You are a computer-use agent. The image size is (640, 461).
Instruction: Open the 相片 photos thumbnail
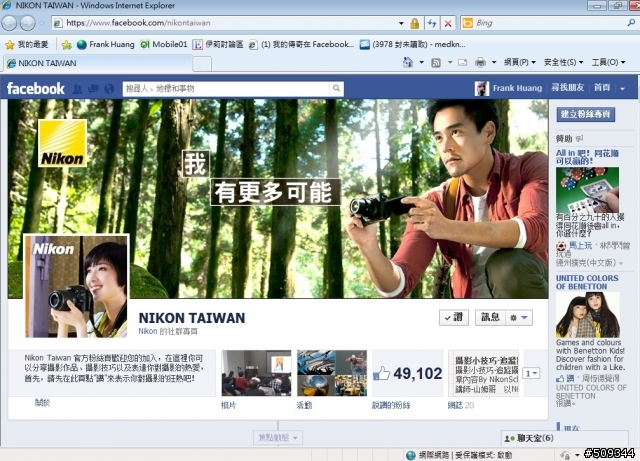pos(256,373)
